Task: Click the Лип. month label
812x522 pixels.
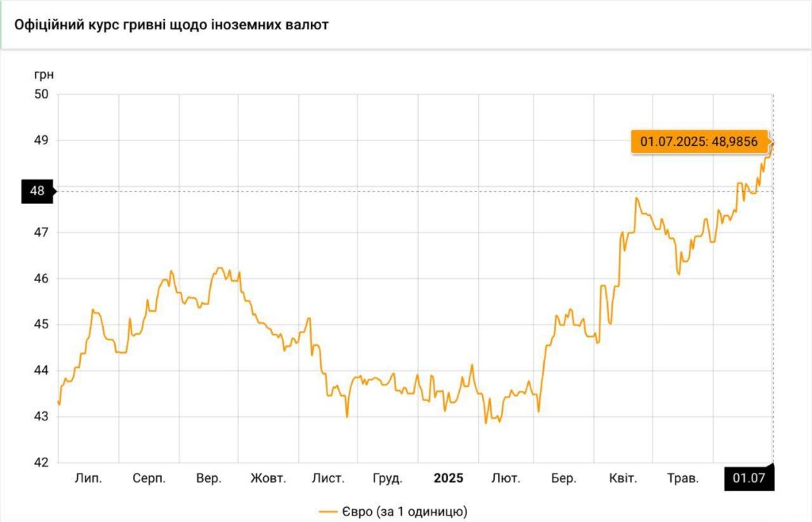Action: 88,478
